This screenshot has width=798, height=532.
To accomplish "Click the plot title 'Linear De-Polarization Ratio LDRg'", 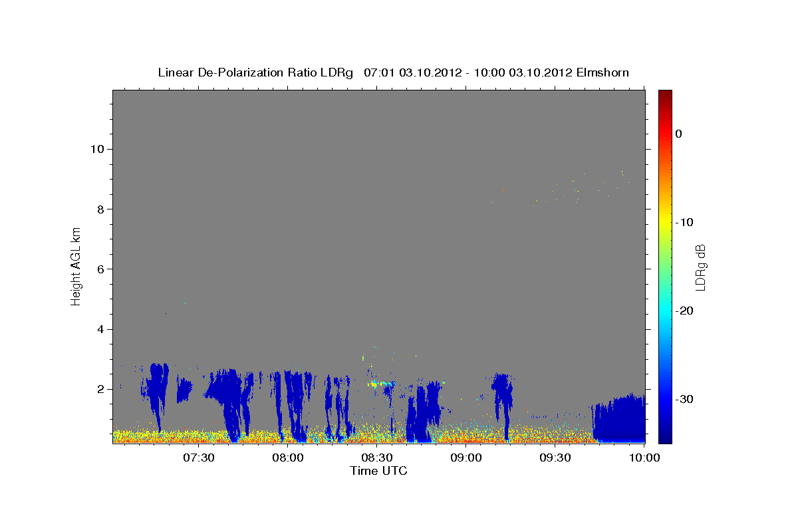I will [255, 72].
